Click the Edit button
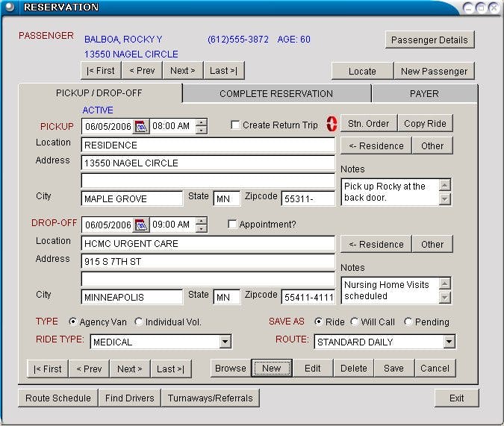Screen dimensions: 504x426 (x=313, y=368)
